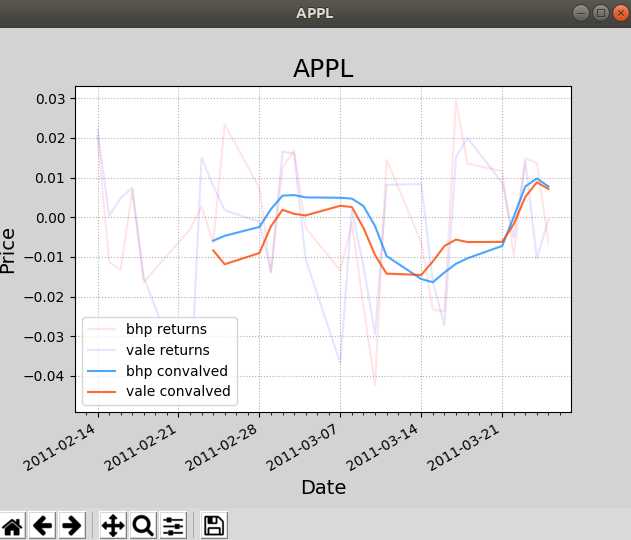This screenshot has width=631, height=540.
Task: Click the 0.02 y-axis tick label
Action: [x=51, y=138]
